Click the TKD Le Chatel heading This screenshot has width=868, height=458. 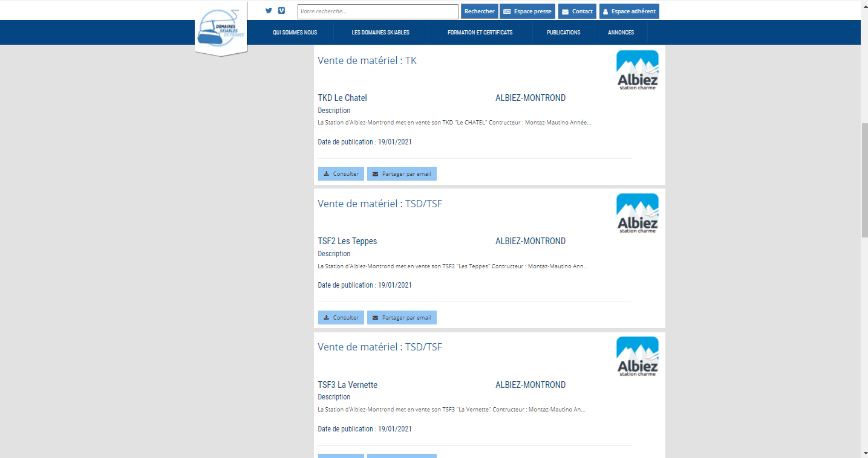coord(342,98)
